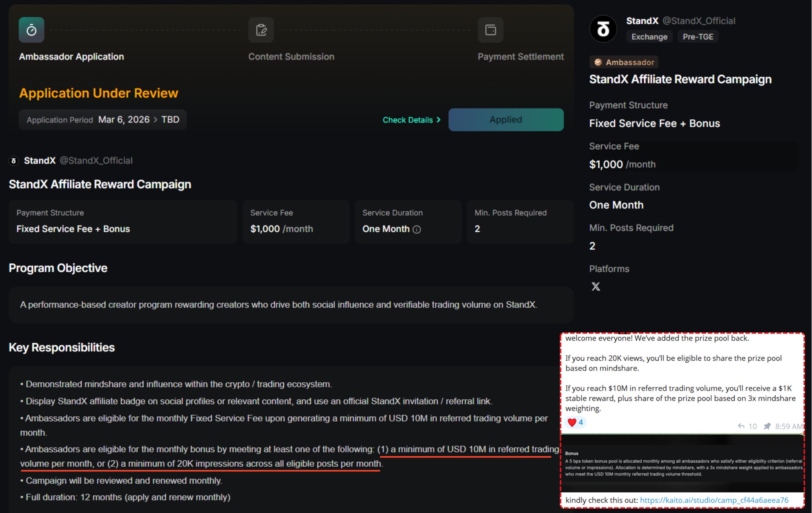The image size is (812, 513).
Task: Click the Applied button
Action: tap(506, 120)
